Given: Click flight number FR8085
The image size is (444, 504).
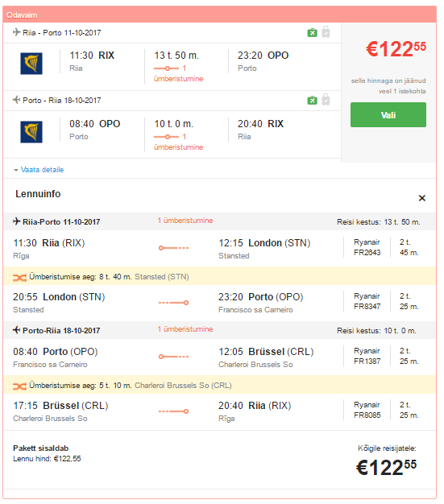Looking at the screenshot, I should [367, 415].
